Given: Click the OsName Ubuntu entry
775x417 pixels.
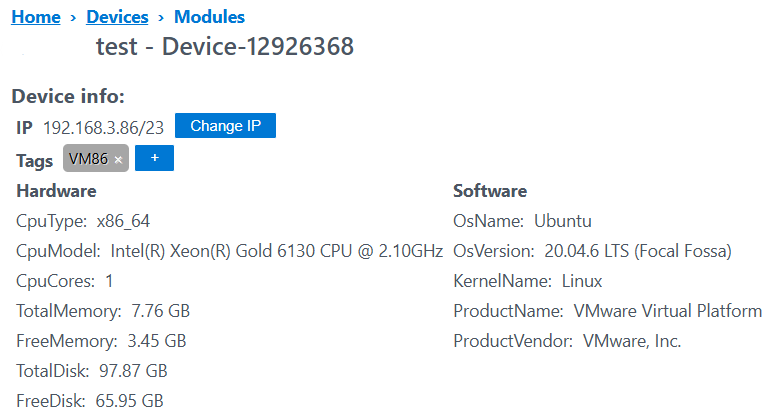Looking at the screenshot, I should coord(522,221).
